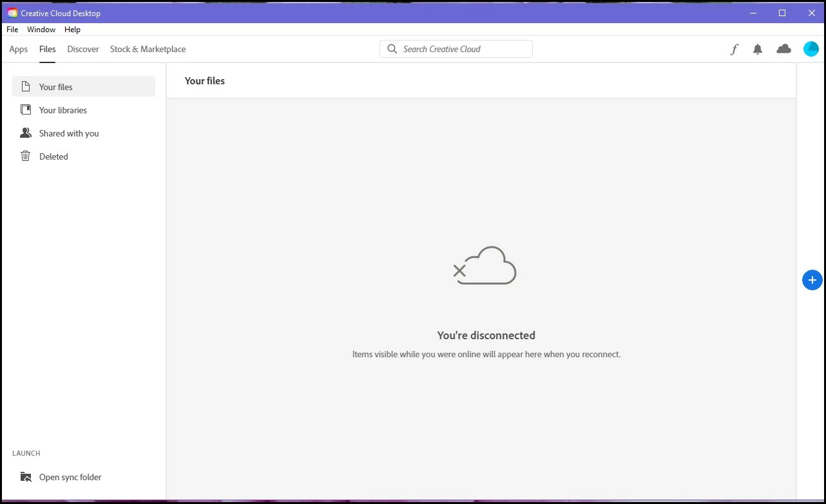826x504 pixels.
Task: Open the account profile avatar
Action: point(811,49)
